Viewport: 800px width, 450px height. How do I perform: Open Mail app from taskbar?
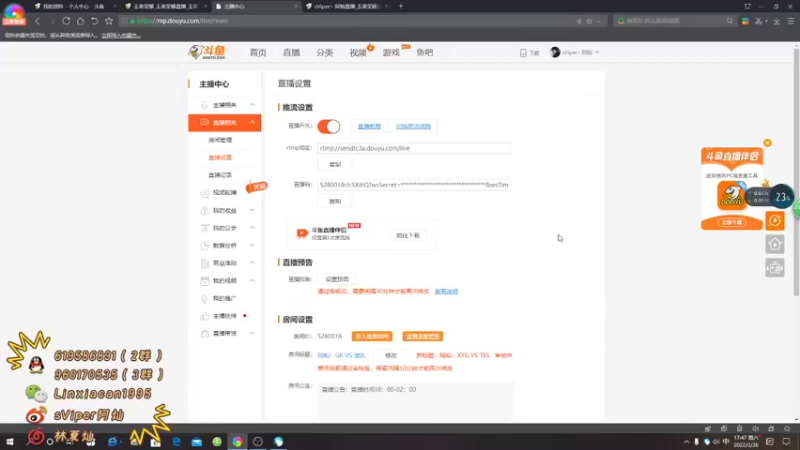coord(196,442)
